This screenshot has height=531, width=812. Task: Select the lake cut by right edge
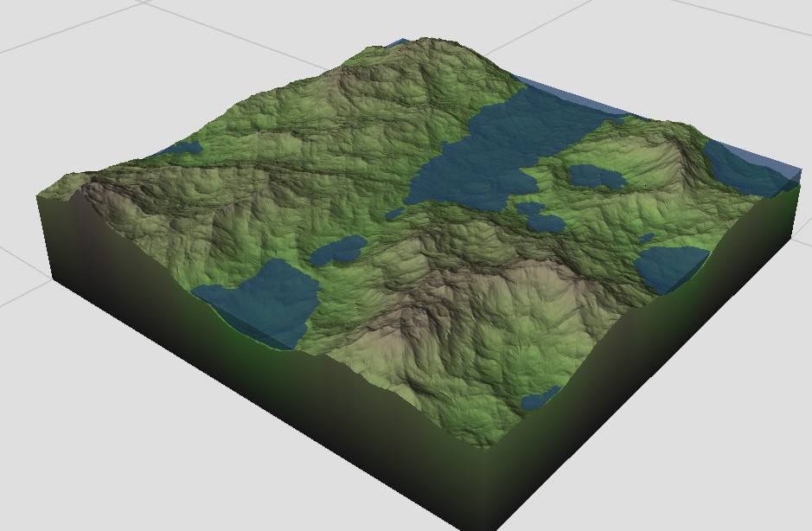coord(670,268)
